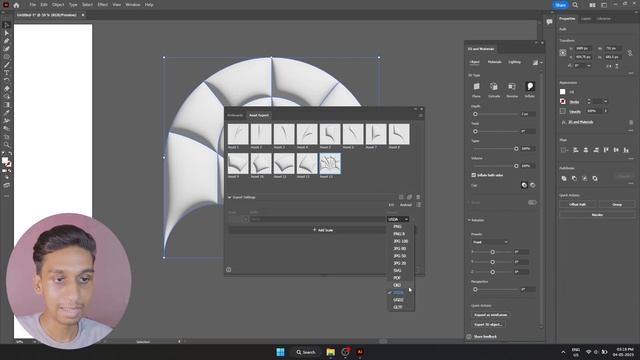This screenshot has height=360, width=640.
Task: Switch to the Artboards tab
Action: [235, 116]
